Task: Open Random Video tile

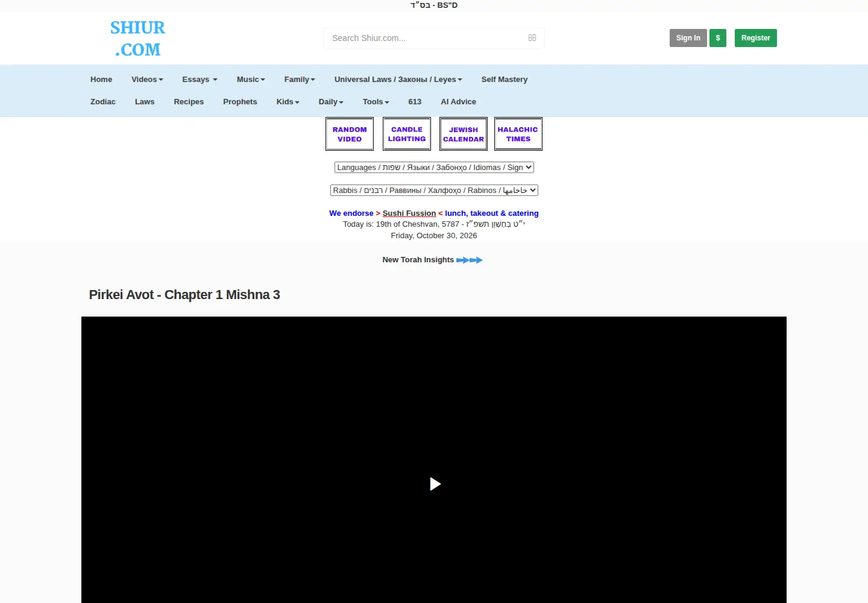Action: pos(350,134)
